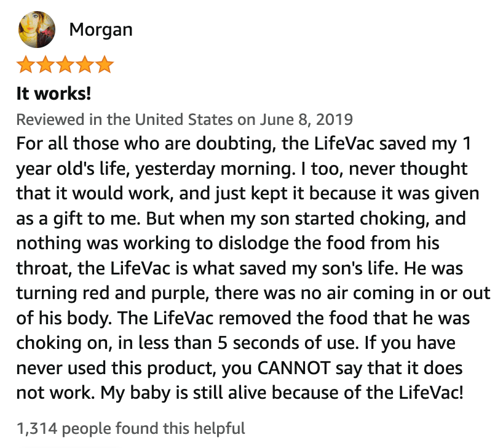Click the reviewer name Morgan
Image resolution: width=503 pixels, height=448 pixels.
[101, 30]
